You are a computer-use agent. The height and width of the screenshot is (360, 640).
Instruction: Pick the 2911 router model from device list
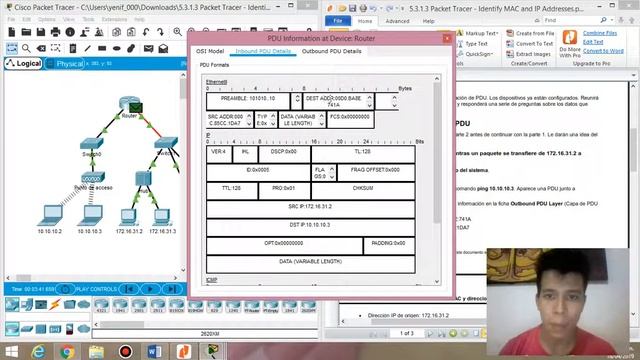pos(158,305)
